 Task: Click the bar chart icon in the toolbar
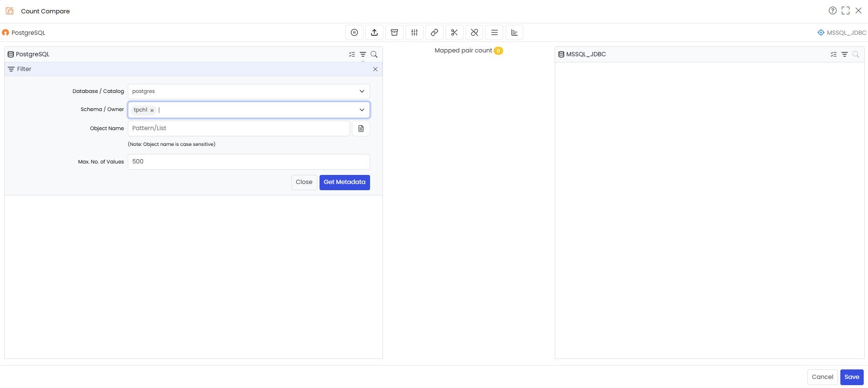coord(515,32)
